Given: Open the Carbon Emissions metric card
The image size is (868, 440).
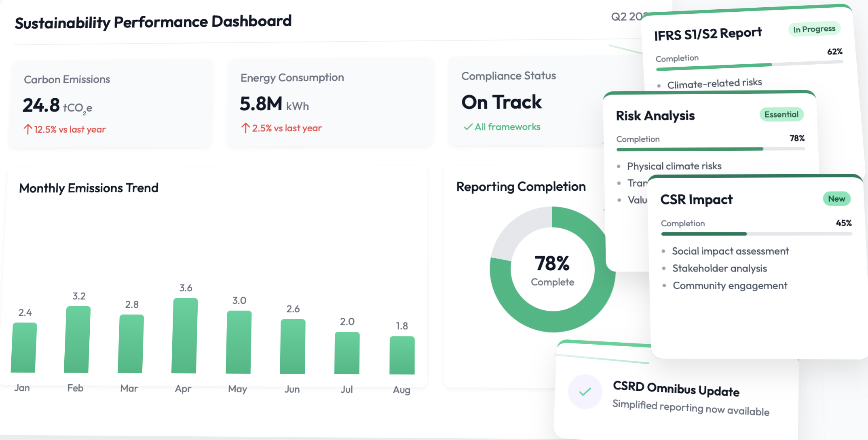Looking at the screenshot, I should (109, 103).
